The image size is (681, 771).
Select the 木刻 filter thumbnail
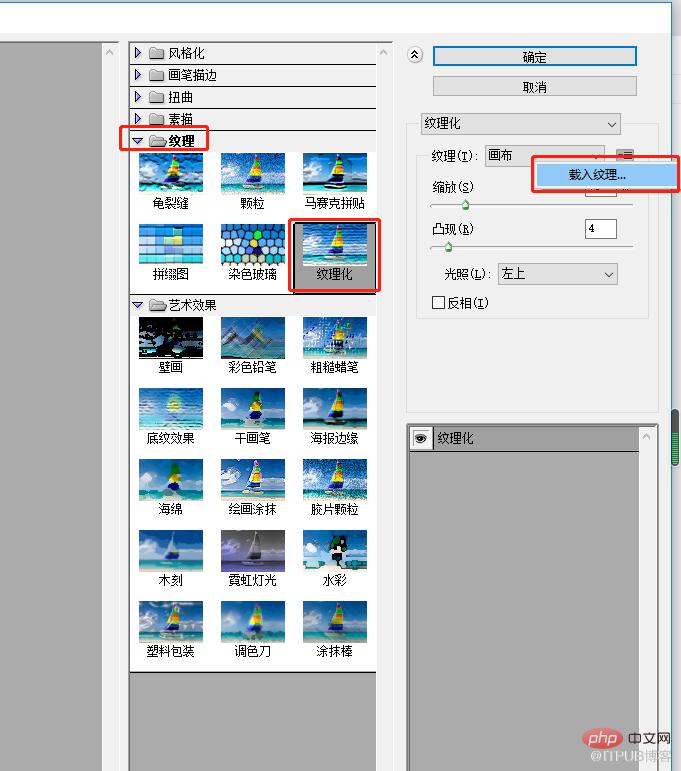pos(171,550)
